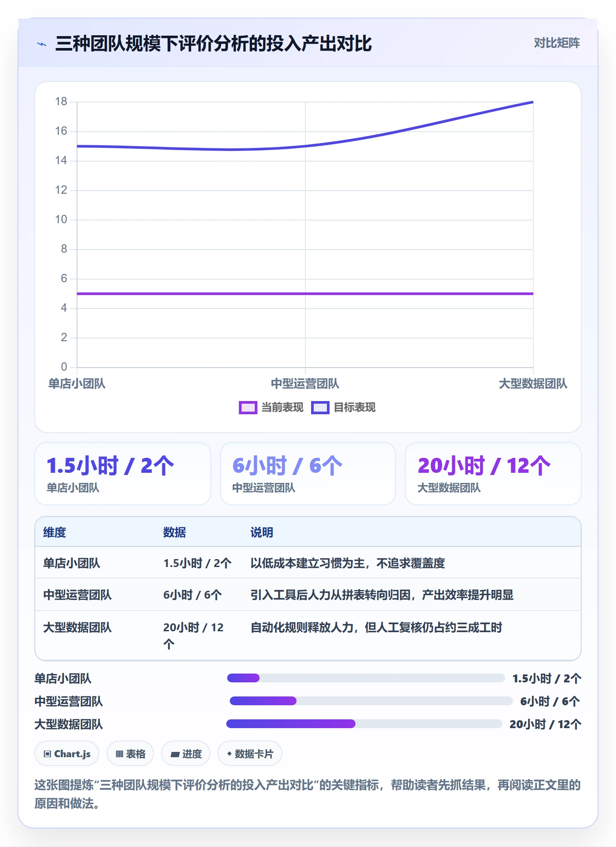Click the 中型运营团队 table row name
616x847 pixels.
[77, 595]
